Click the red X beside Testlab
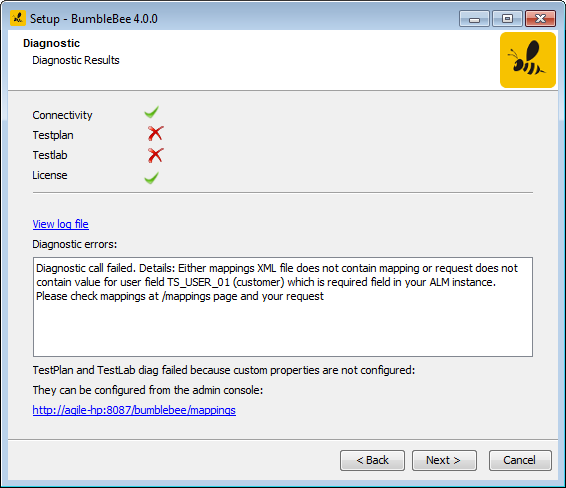This screenshot has width=566, height=488. [x=156, y=155]
